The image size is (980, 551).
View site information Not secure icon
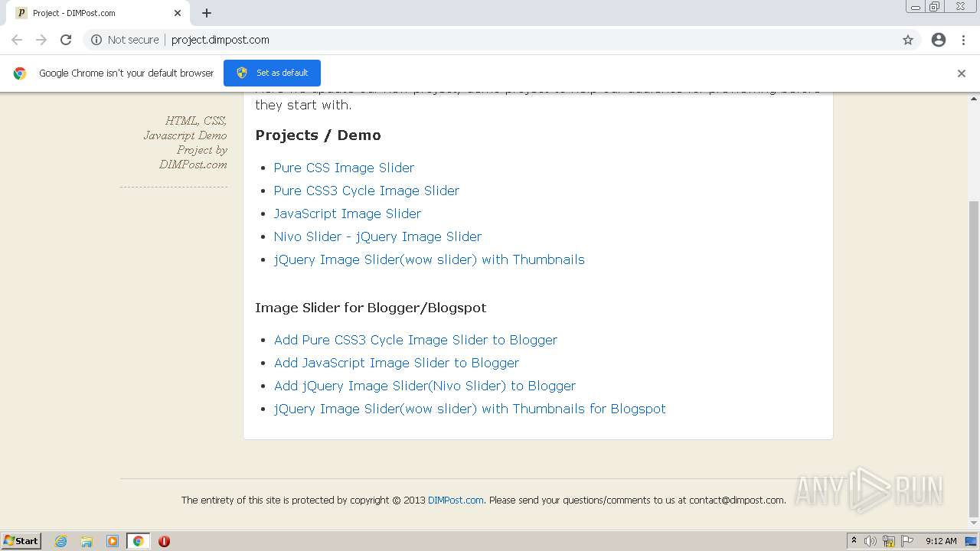tap(96, 40)
